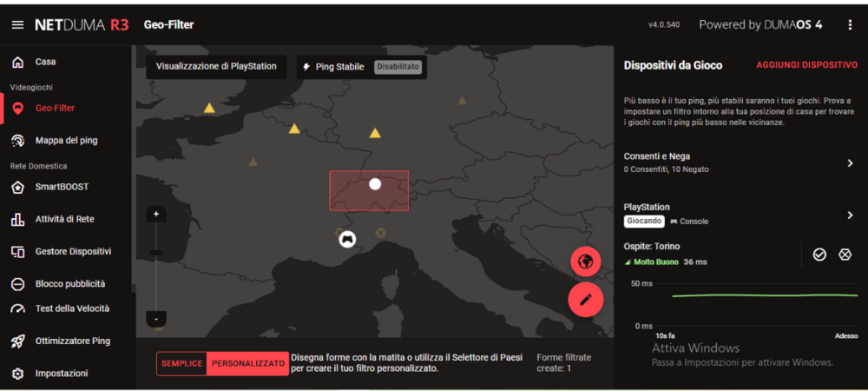Click the yellow triangle marker nearest the red rectangle
The height and width of the screenshot is (391, 868).
tap(375, 133)
